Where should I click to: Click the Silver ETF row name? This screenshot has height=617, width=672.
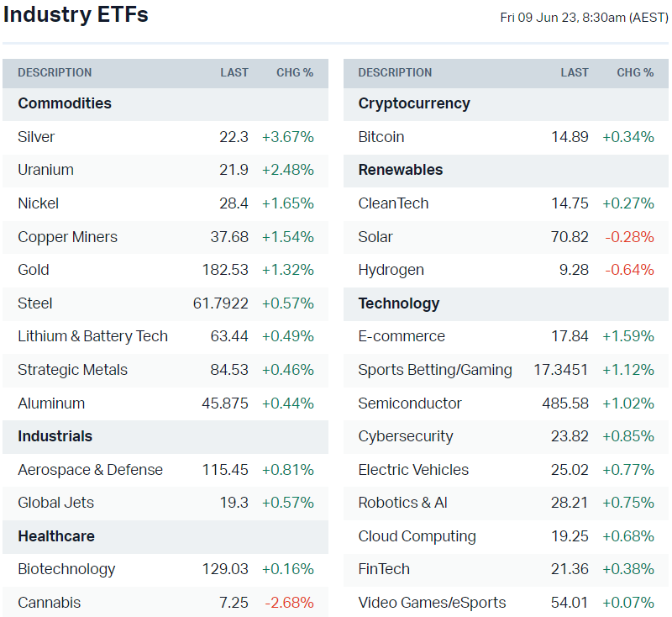click(36, 137)
